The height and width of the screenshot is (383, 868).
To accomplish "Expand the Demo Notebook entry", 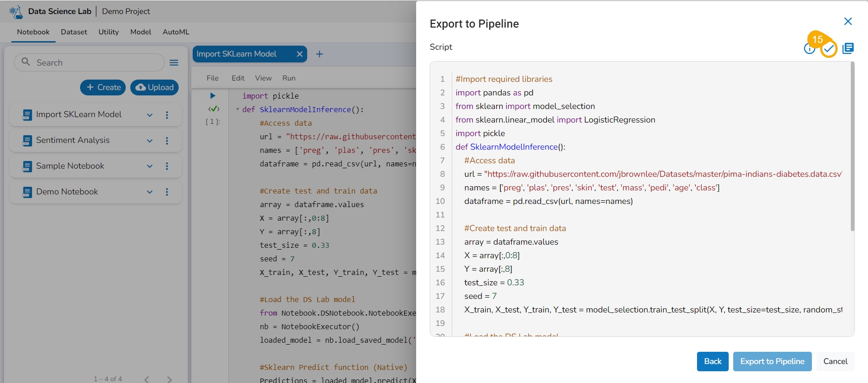I will [150, 192].
